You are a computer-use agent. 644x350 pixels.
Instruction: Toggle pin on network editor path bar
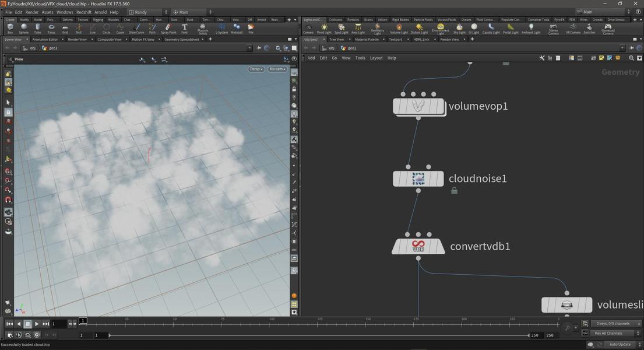631,48
